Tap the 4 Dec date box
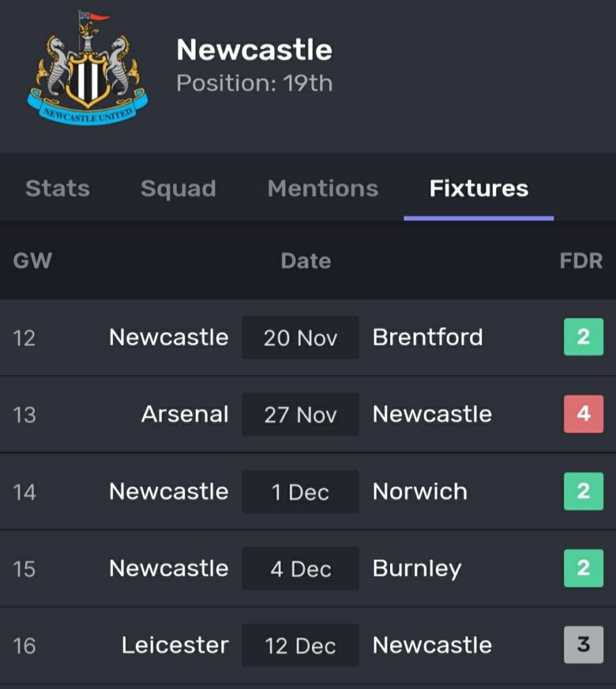Screen dimensions: 616x689 pos(301,568)
